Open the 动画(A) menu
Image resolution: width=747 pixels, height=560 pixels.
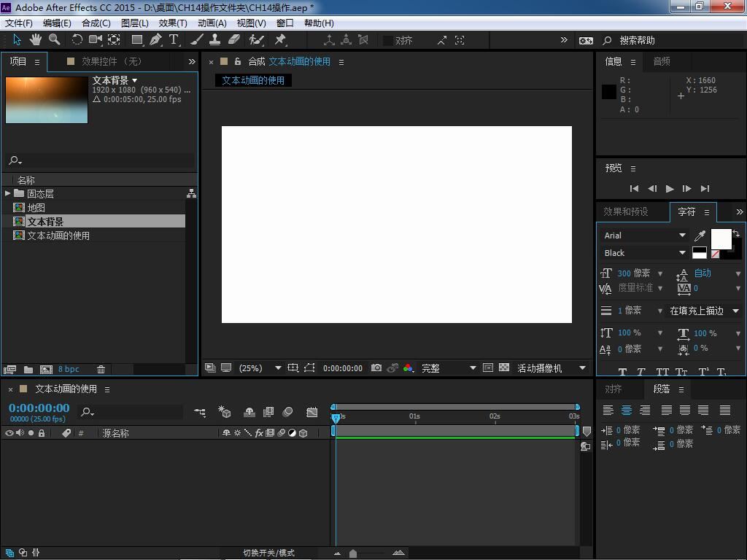[x=212, y=23]
